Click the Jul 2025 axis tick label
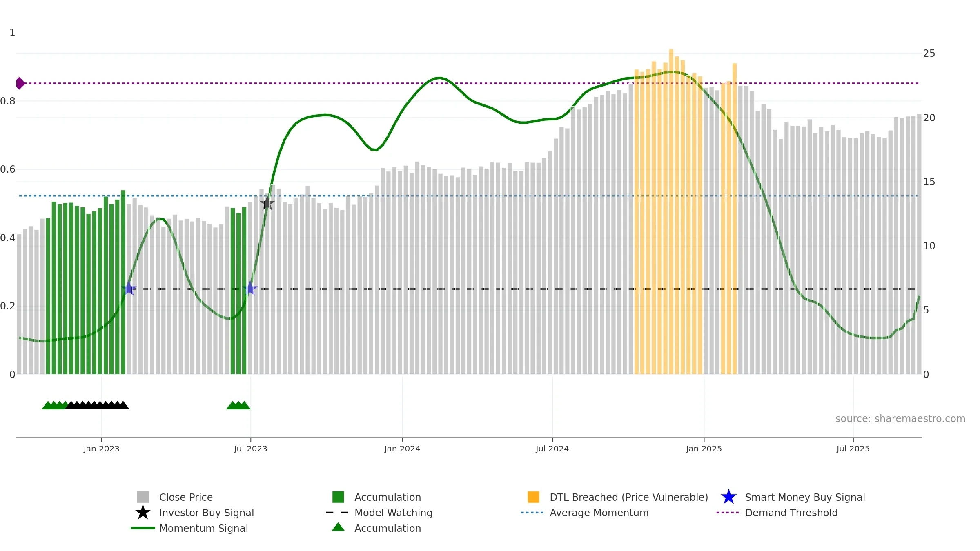Screen dimensions: 980x551 point(853,449)
